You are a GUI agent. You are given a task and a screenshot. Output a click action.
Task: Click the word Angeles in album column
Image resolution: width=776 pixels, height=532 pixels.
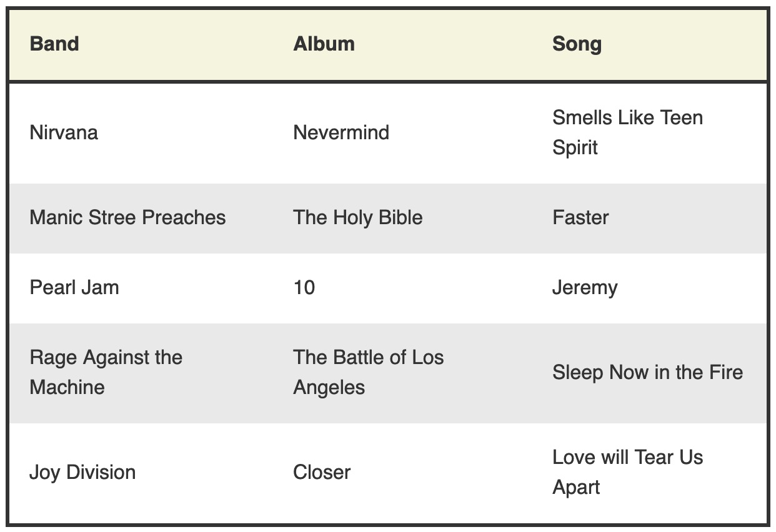click(329, 388)
